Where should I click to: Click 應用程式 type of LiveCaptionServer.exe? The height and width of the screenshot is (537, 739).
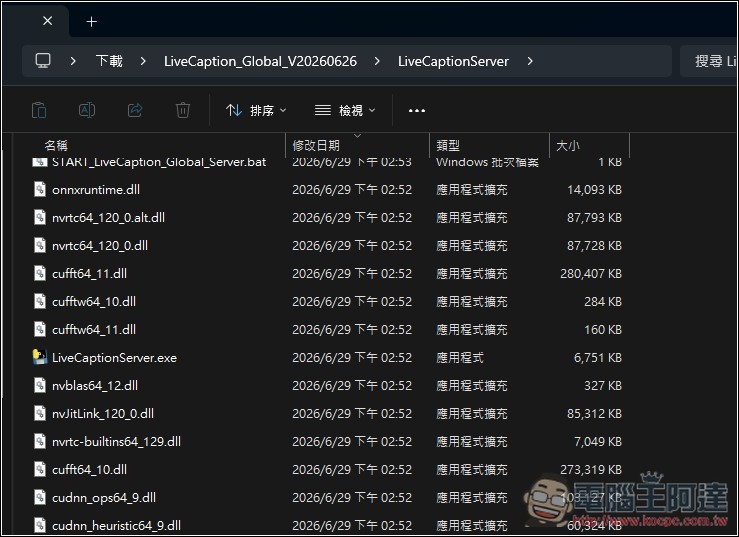tap(460, 357)
